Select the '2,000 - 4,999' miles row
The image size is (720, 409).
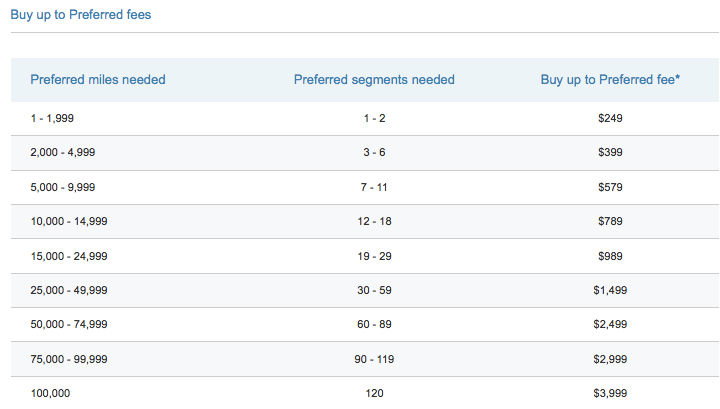(365, 153)
